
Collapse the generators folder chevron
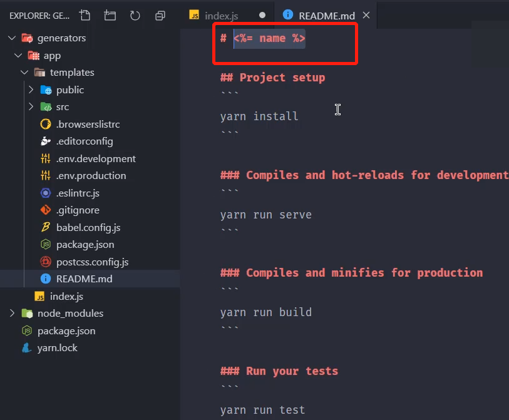click(x=12, y=38)
